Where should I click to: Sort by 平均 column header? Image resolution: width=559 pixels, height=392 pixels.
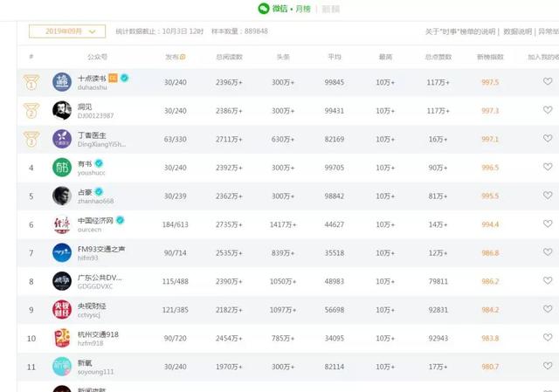pos(335,57)
